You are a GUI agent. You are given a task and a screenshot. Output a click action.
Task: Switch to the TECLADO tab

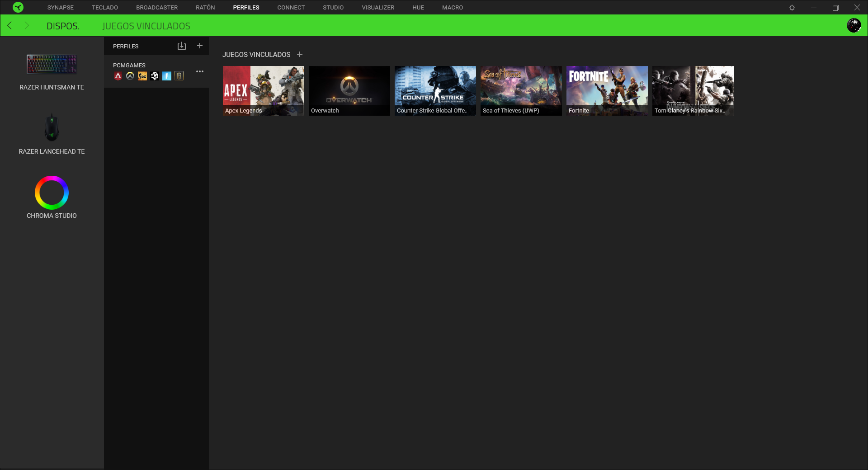[105, 8]
